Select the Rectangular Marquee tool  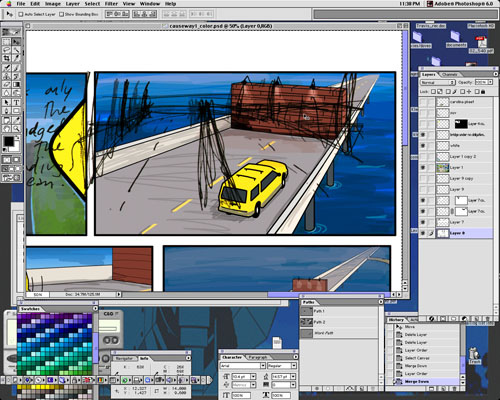[x=6, y=41]
